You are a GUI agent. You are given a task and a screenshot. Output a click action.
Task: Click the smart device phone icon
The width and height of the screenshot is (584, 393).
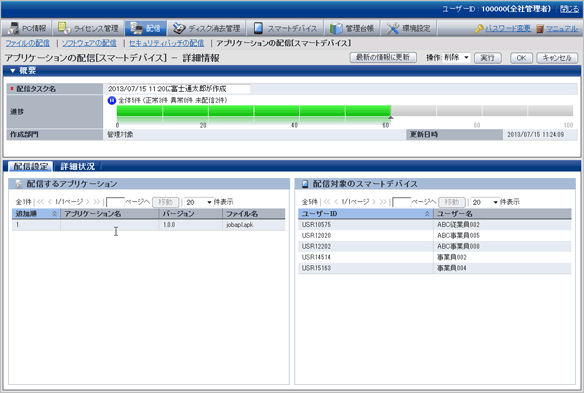258,28
